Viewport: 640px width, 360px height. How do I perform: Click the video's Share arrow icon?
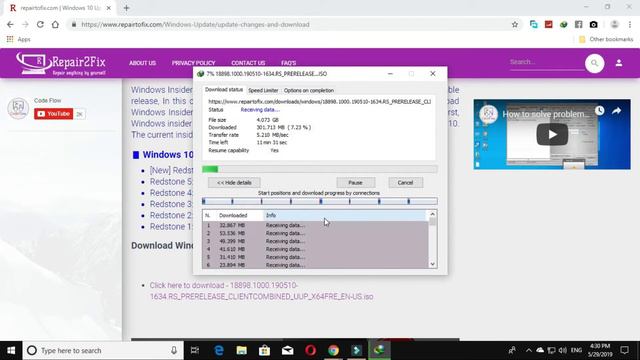pyautogui.click(x=616, y=111)
